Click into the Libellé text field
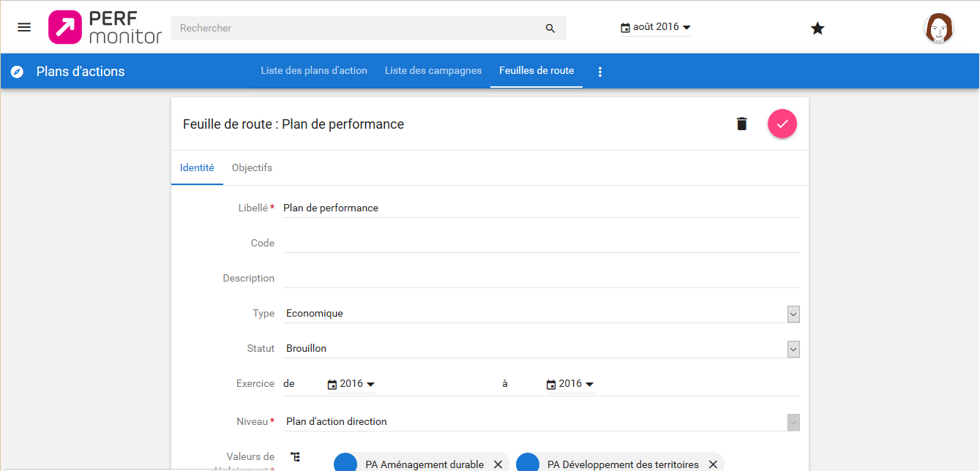Image resolution: width=980 pixels, height=471 pixels. [541, 208]
